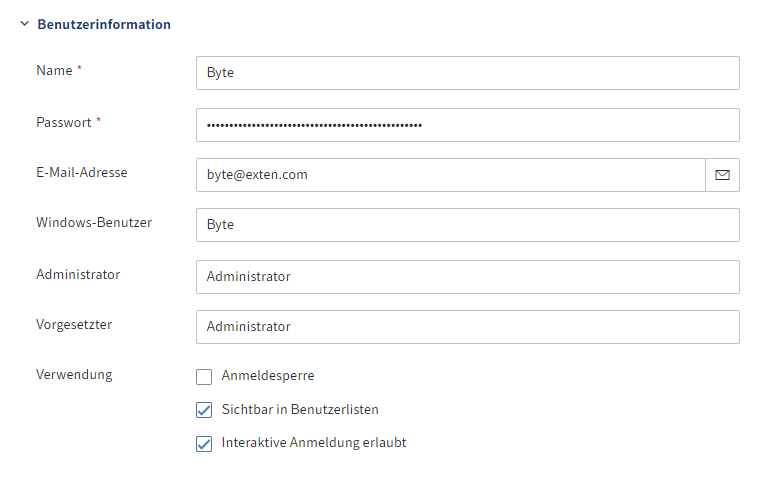Focus the Name field containing Byte

[x=468, y=73]
